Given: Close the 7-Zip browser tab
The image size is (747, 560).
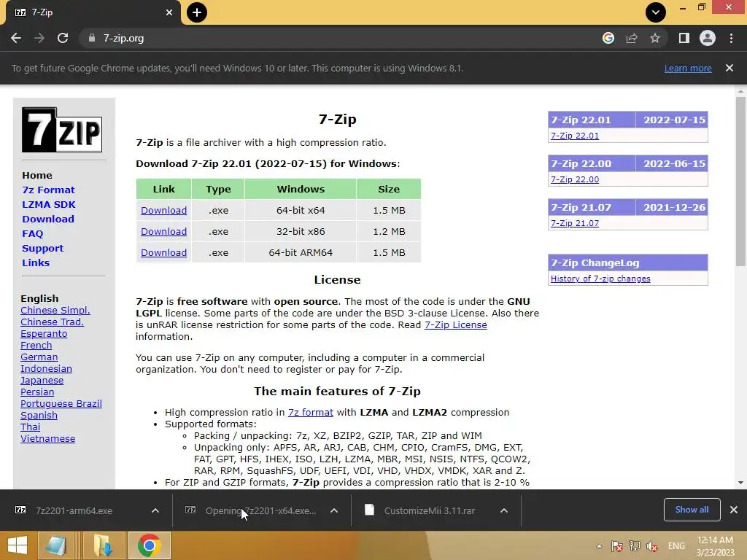Looking at the screenshot, I should tap(169, 12).
